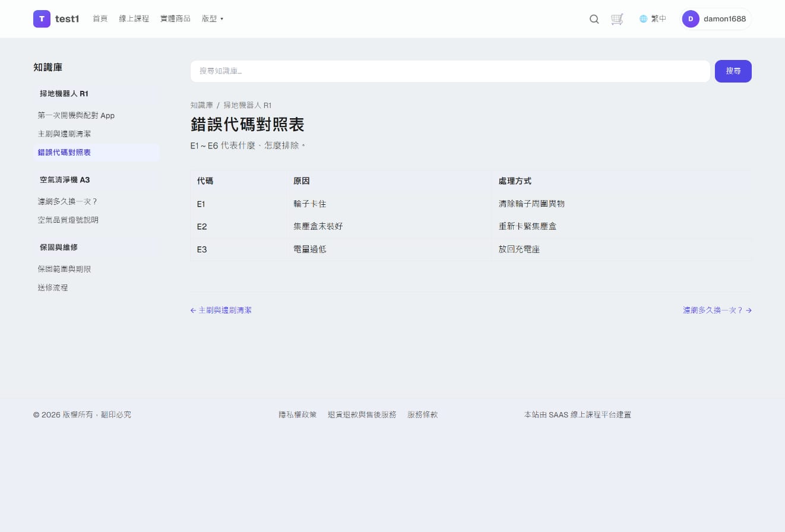Open 保固範圍與期限 article
The height and width of the screenshot is (532, 785).
click(x=64, y=270)
